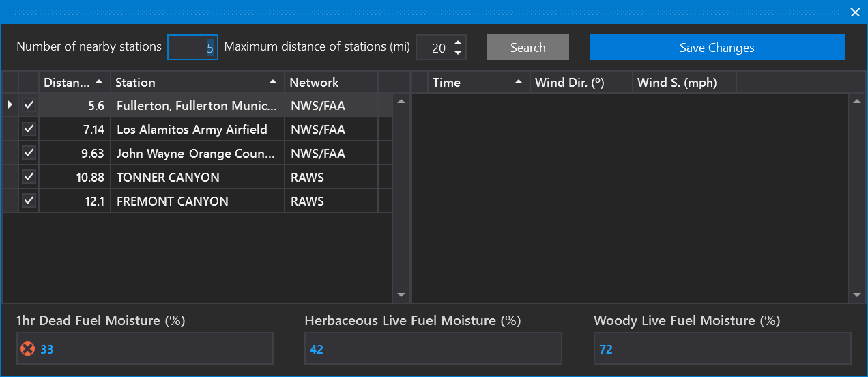Toggle the Los Alamitos Army Airfield checkbox
The image size is (868, 377).
click(29, 129)
